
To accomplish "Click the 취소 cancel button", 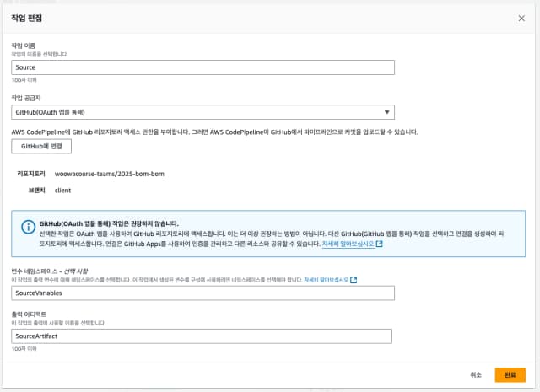I will click(x=476, y=375).
